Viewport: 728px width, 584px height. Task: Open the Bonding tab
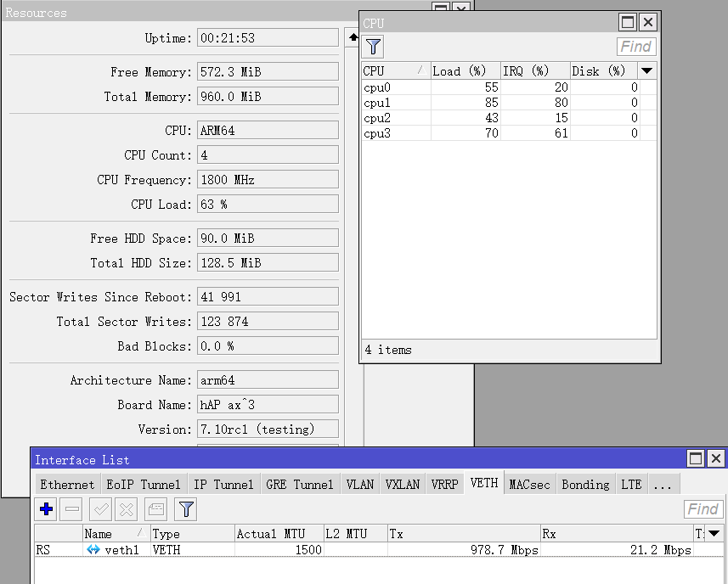[585, 485]
